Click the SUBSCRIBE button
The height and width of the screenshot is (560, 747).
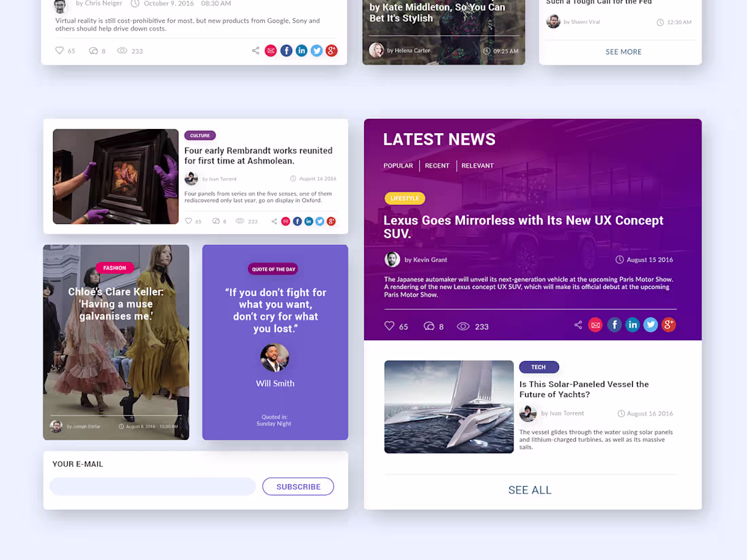click(298, 486)
